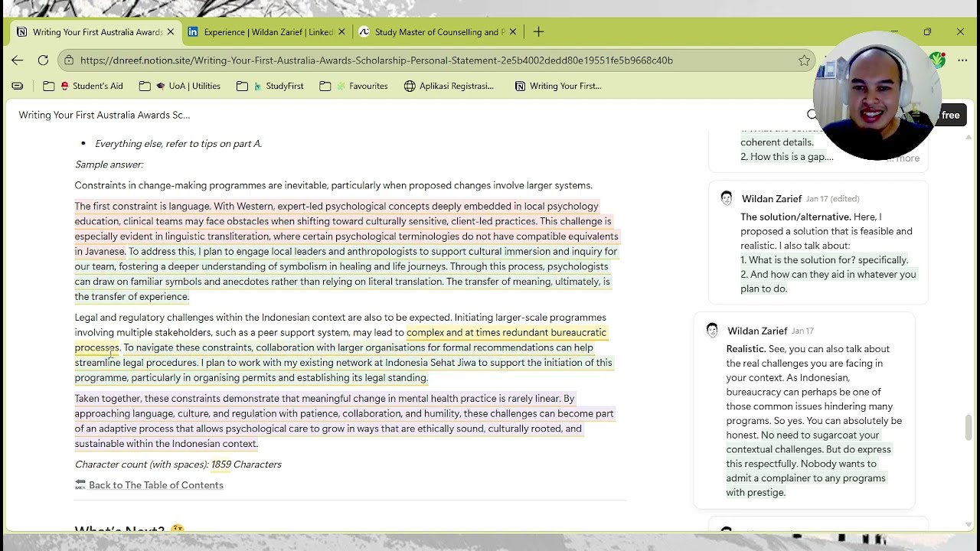This screenshot has height=551, width=980.
Task: Click the scroll down arrow at page bottom
Action: tap(969, 525)
